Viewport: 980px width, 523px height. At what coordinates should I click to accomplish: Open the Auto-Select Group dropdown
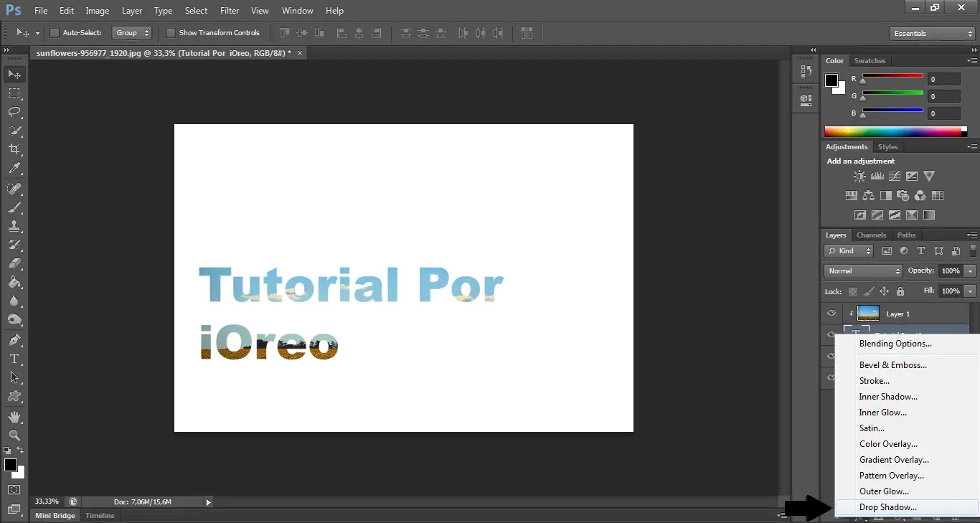tap(132, 33)
